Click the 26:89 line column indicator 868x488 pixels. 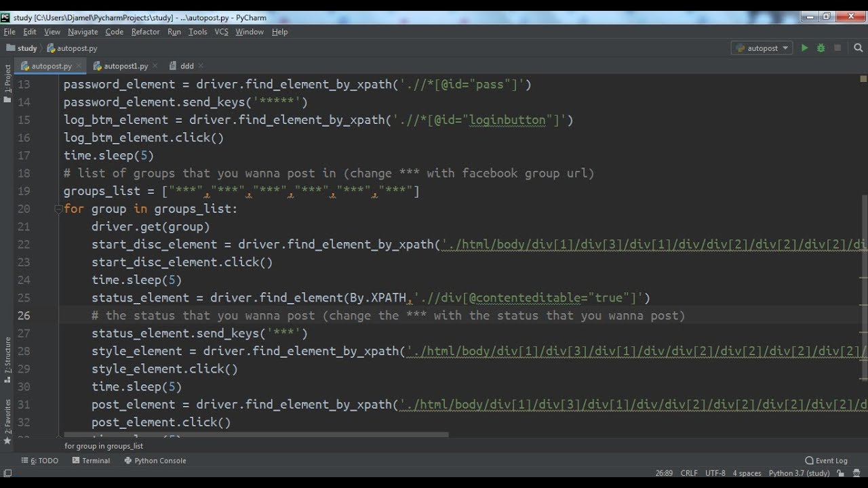(x=664, y=473)
